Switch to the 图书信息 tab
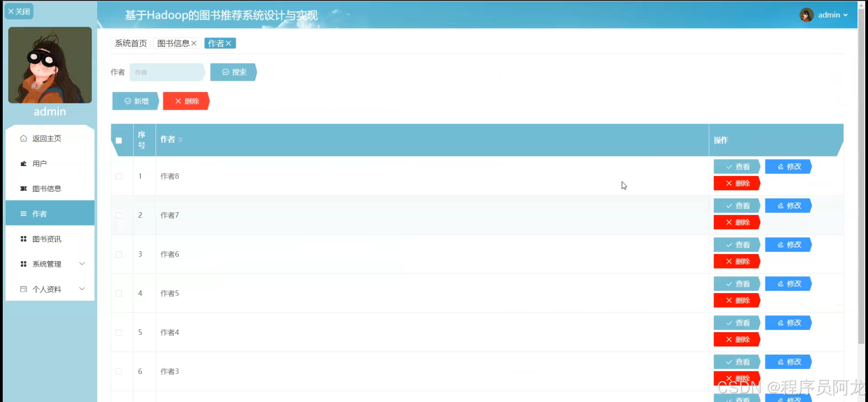Viewport: 868px width, 402px height. click(x=173, y=43)
